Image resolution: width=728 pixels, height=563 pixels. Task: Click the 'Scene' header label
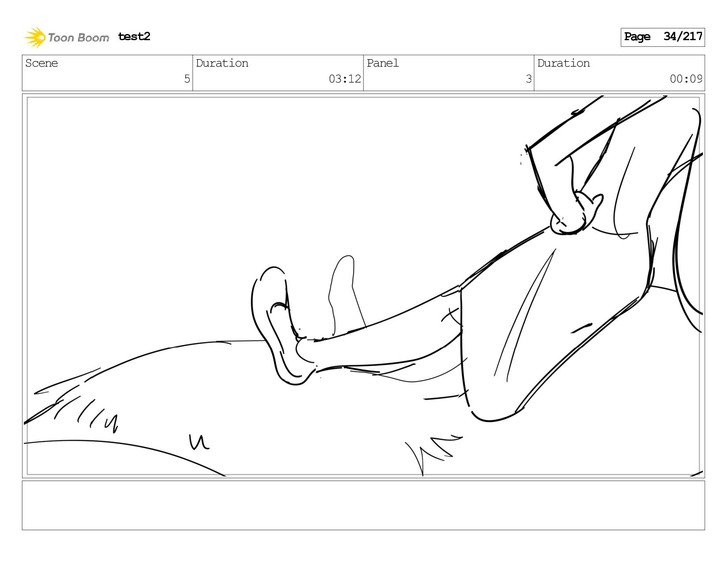coord(41,63)
